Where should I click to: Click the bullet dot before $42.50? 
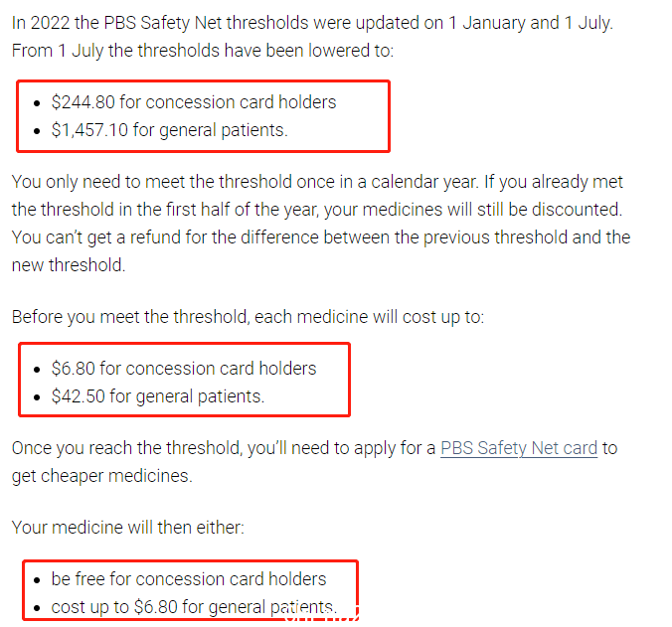37,397
